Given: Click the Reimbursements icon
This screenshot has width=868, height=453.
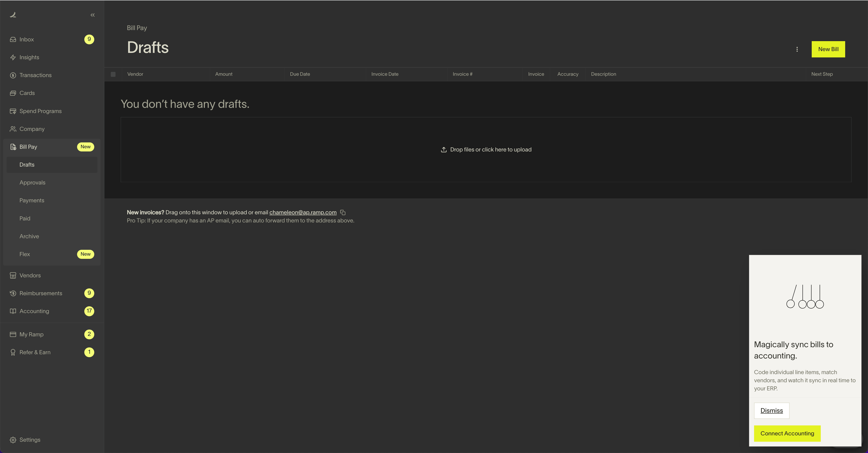Looking at the screenshot, I should pyautogui.click(x=13, y=293).
